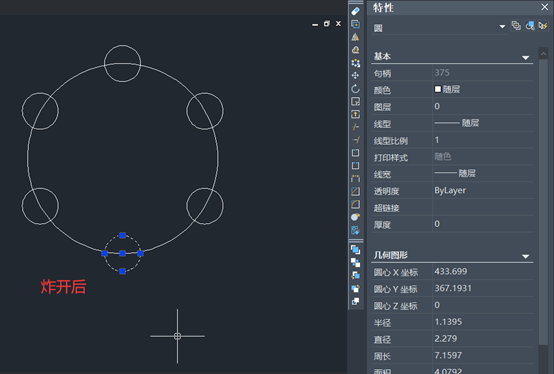Image resolution: width=554 pixels, height=374 pixels.
Task: Activate the Offset tool
Action: [x=355, y=50]
